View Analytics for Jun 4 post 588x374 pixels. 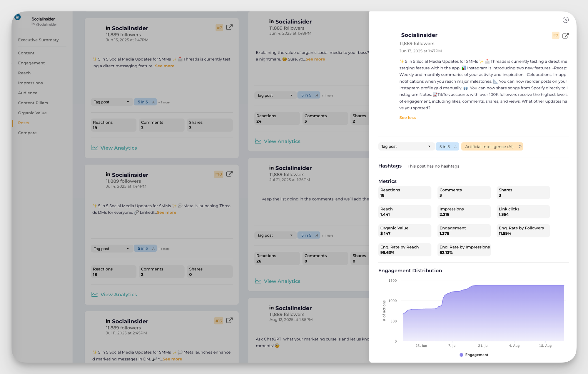pyautogui.click(x=282, y=141)
